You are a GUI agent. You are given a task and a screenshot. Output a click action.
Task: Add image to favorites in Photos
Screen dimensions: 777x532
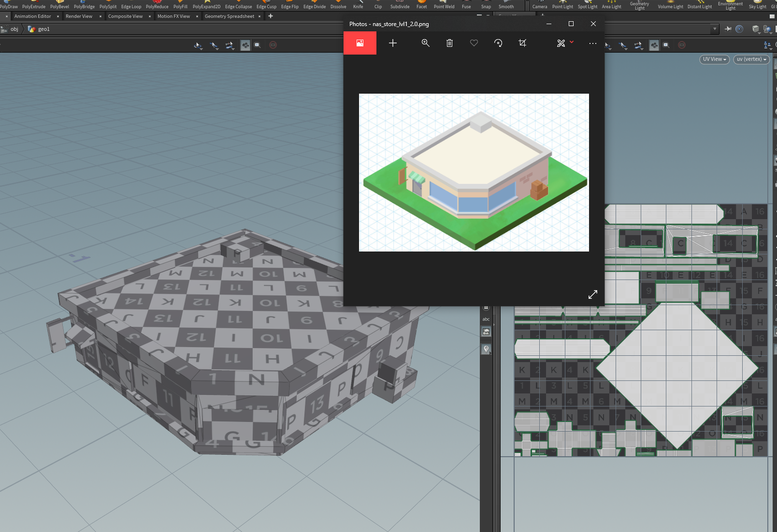tap(474, 43)
